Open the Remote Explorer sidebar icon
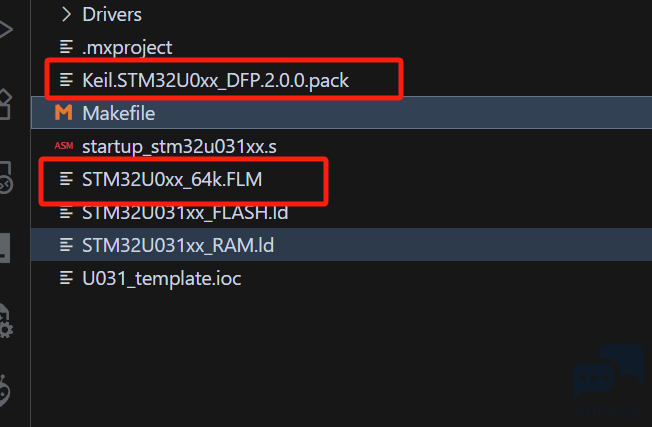The width and height of the screenshot is (652, 427). pyautogui.click(x=6, y=178)
